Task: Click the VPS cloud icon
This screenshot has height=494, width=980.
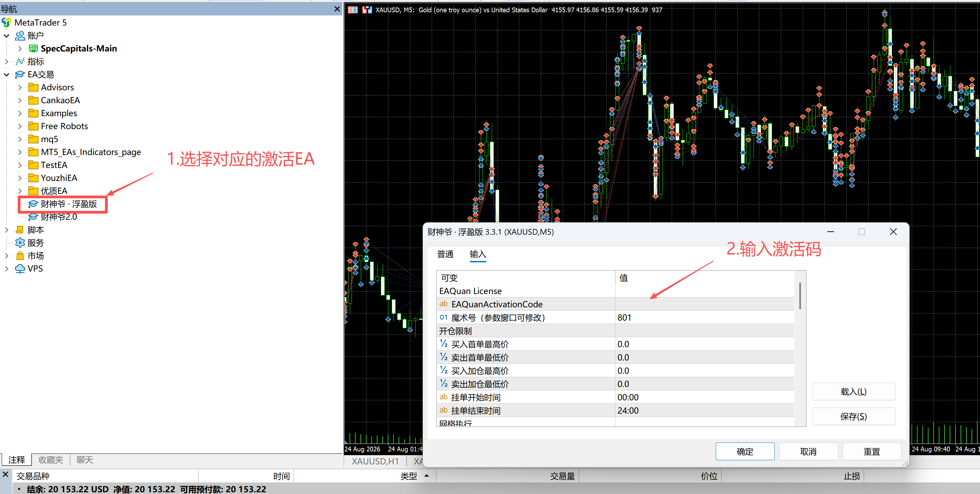Action: [20, 269]
